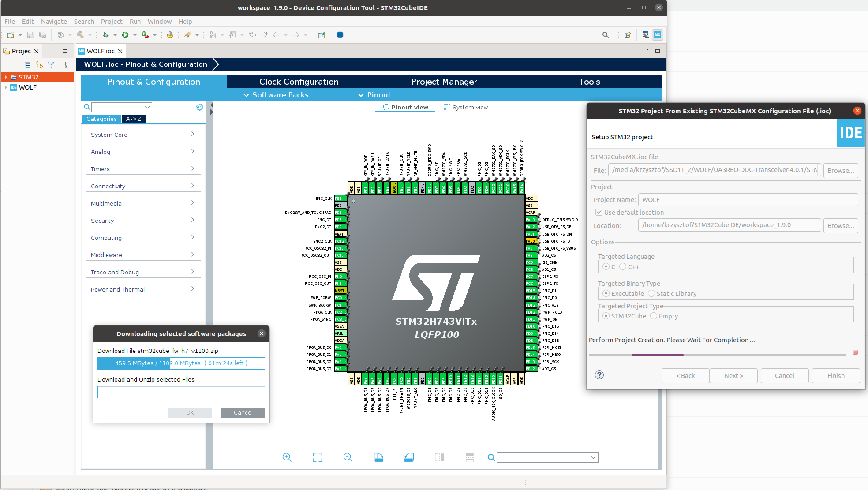The height and width of the screenshot is (490, 868).
Task: Toggle Use default location checkbox
Action: (x=599, y=212)
